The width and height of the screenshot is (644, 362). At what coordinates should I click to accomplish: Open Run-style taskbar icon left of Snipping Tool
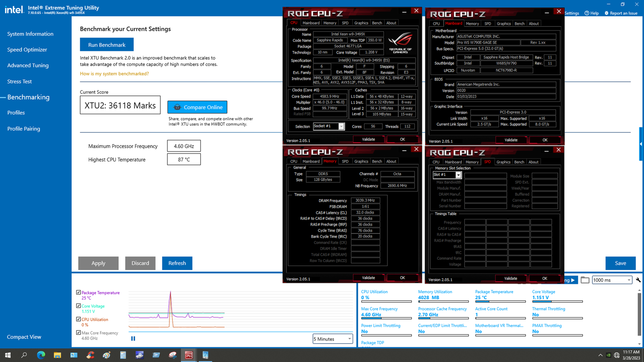click(156, 355)
